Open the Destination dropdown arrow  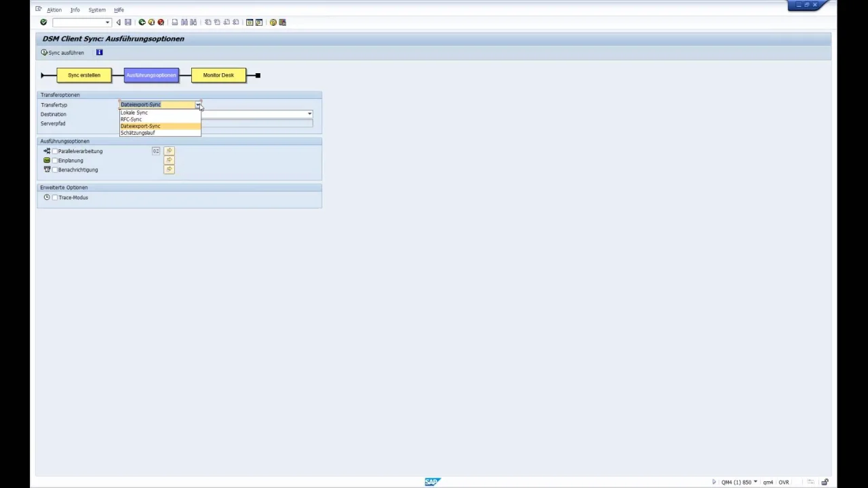tap(309, 114)
